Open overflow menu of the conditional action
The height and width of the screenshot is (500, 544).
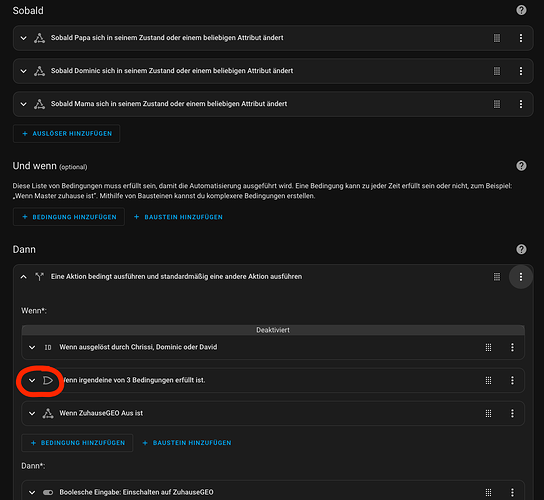tap(521, 277)
